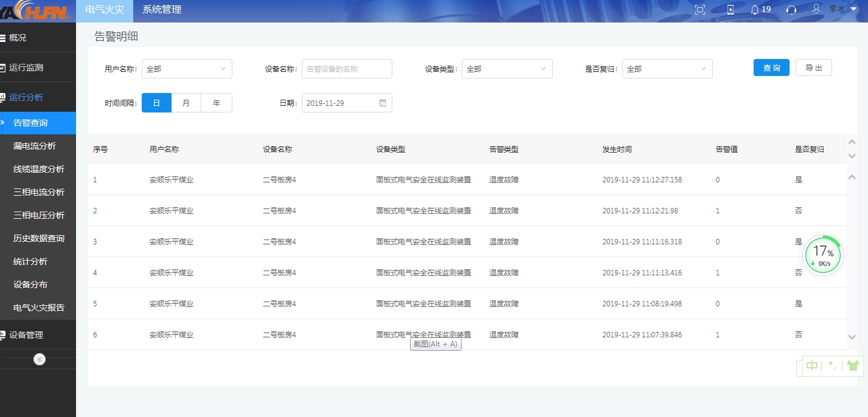This screenshot has height=417, width=868.
Task: Focus the 设备名称 input field
Action: click(347, 69)
